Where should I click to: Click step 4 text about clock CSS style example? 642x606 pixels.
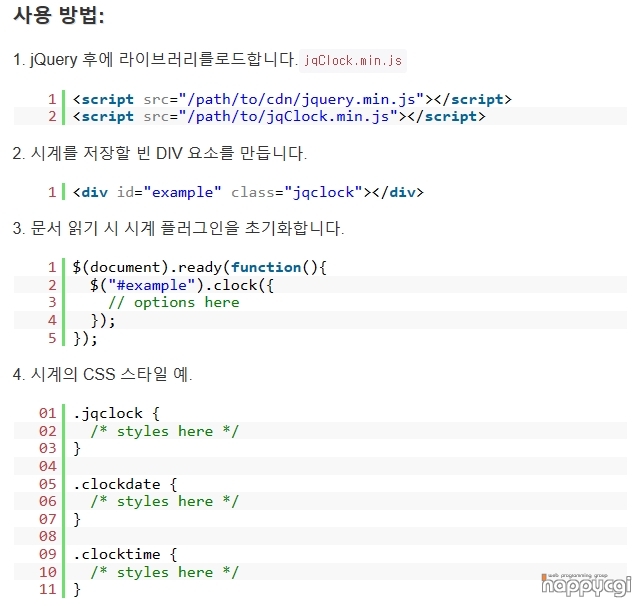[102, 374]
